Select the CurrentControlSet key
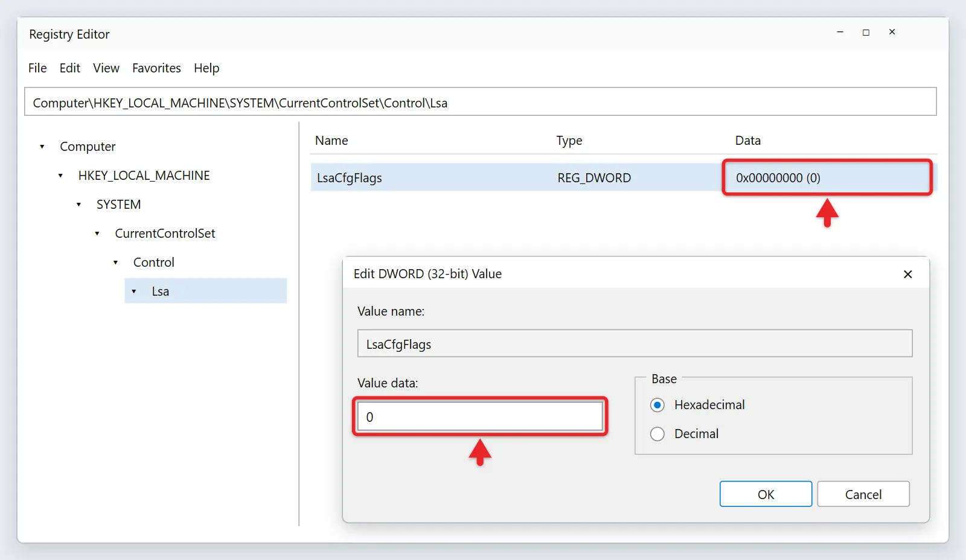 (x=165, y=234)
